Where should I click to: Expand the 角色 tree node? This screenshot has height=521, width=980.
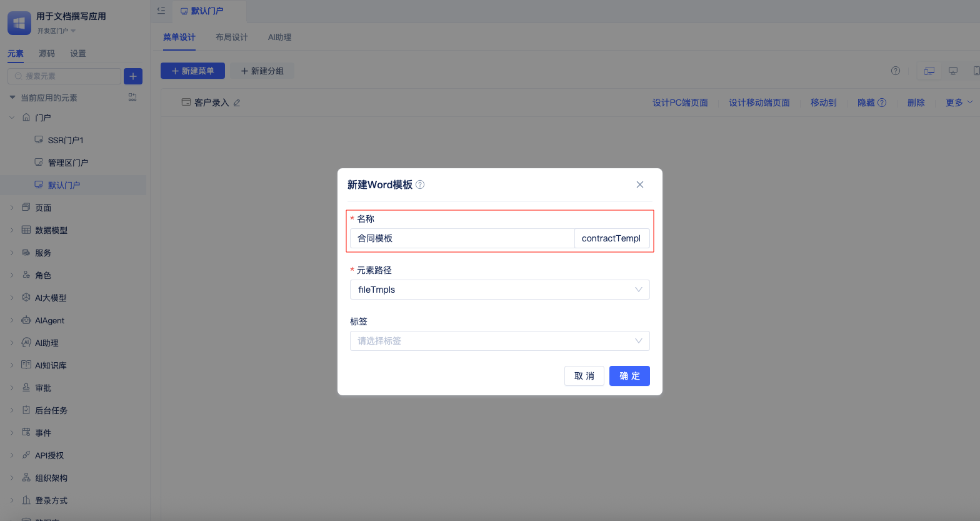[12, 275]
